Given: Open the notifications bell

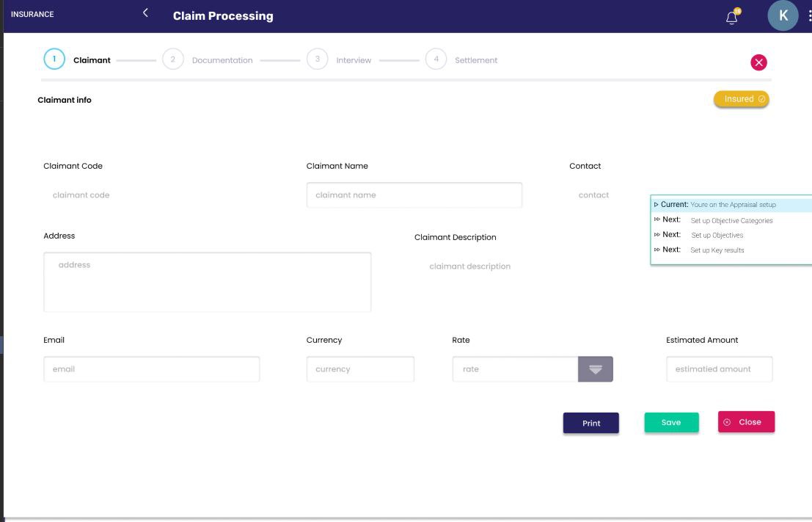Looking at the screenshot, I should click(731, 18).
